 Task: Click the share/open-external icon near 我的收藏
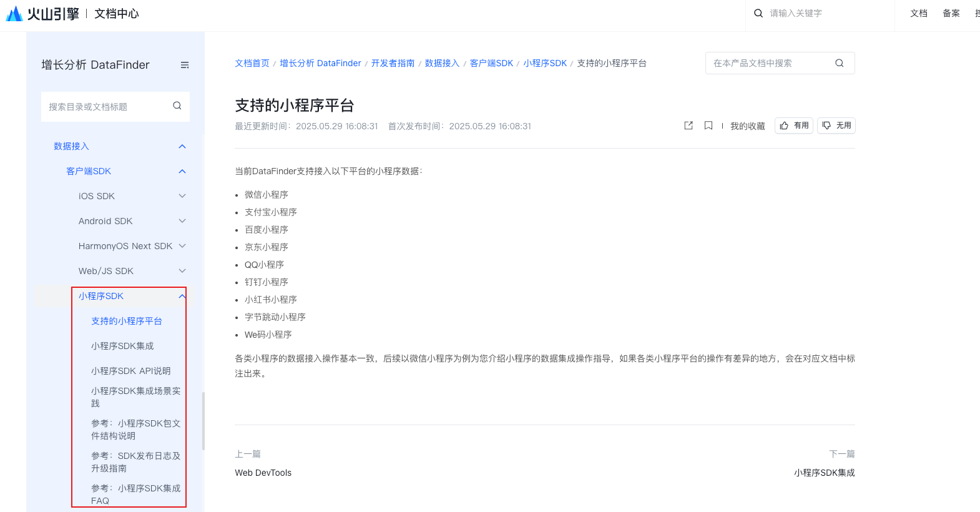coord(688,126)
